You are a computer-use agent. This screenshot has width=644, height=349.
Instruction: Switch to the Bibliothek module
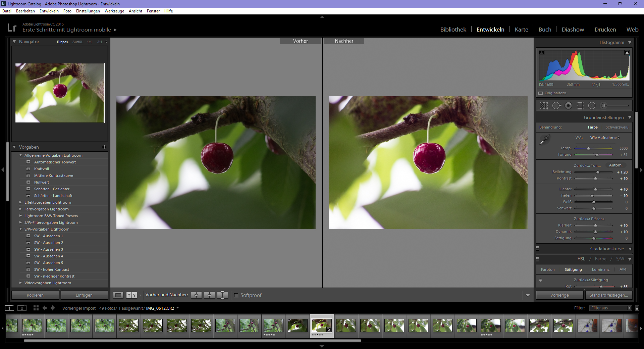pos(453,30)
